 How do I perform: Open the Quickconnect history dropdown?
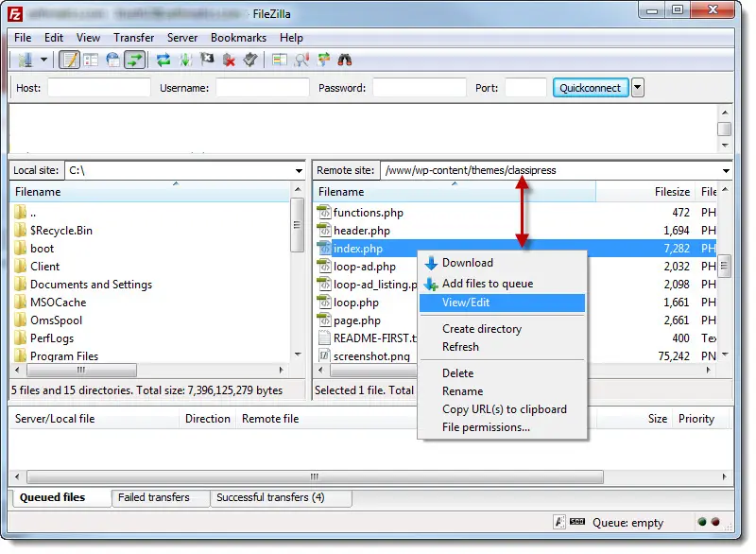tap(637, 88)
